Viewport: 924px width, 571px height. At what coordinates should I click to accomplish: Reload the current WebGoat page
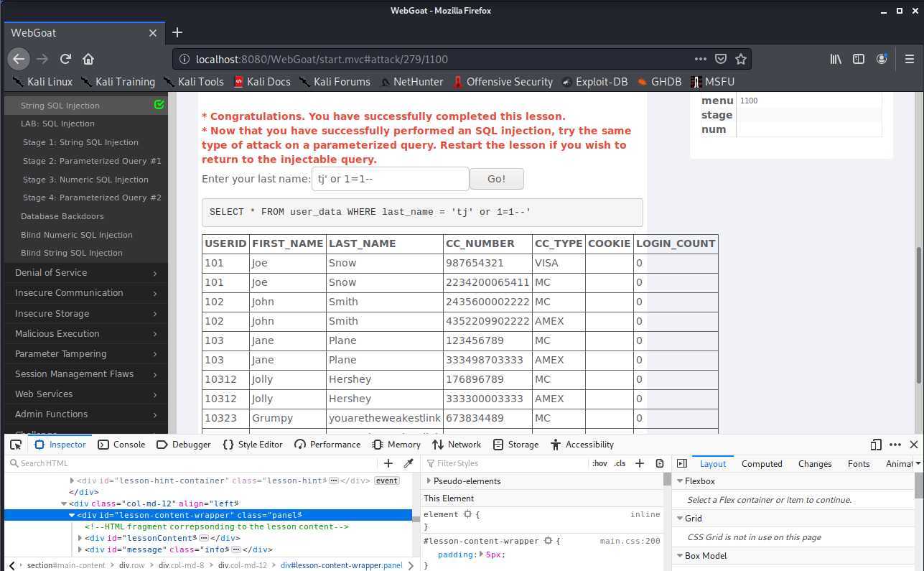[65, 59]
